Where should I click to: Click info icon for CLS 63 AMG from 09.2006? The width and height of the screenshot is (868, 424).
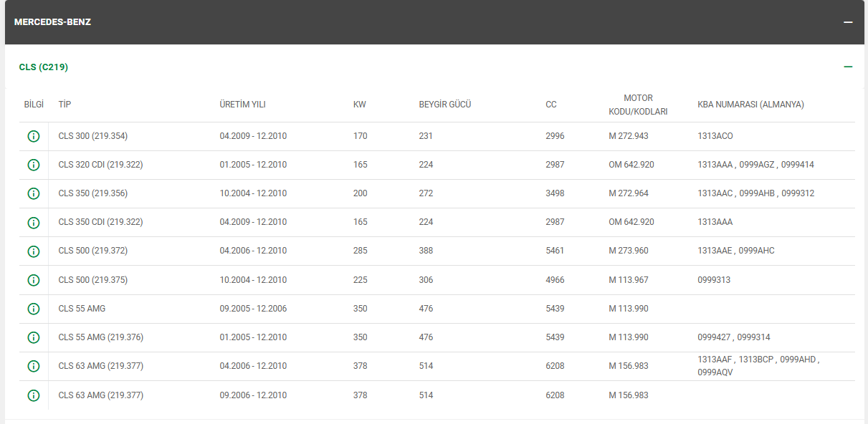coord(33,395)
